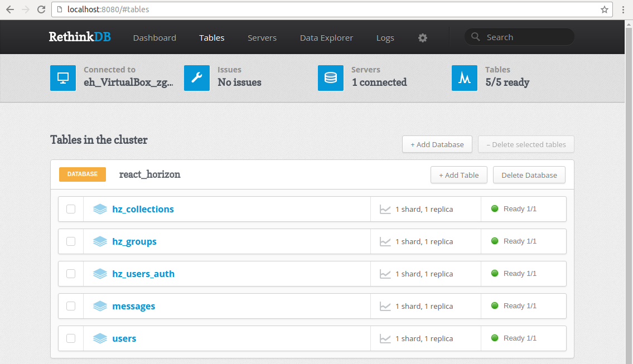Click '1 shard, 1 replica' for hz_collections
This screenshot has width=633, height=364.
tap(424, 210)
